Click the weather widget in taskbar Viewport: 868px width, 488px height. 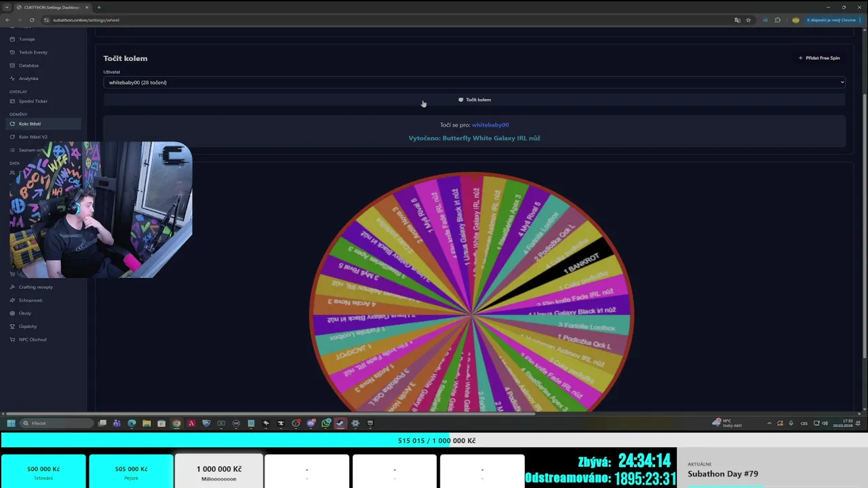pos(728,423)
